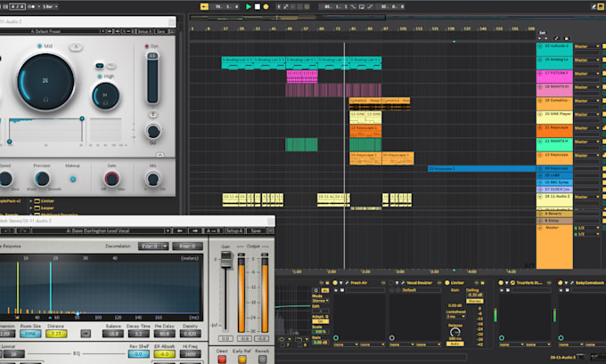Click the Limiter Stereo button
Image resolution: width=606 pixels, height=364 pixels.
pos(475,301)
